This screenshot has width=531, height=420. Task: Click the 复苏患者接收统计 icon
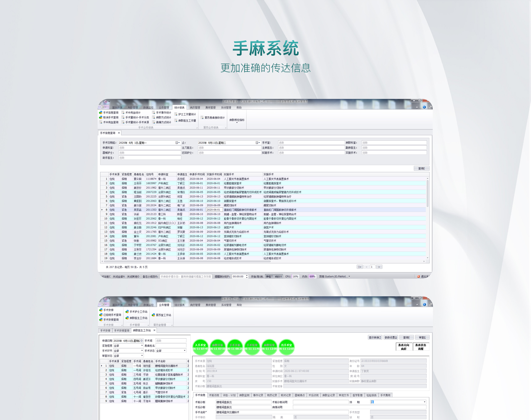click(x=202, y=118)
